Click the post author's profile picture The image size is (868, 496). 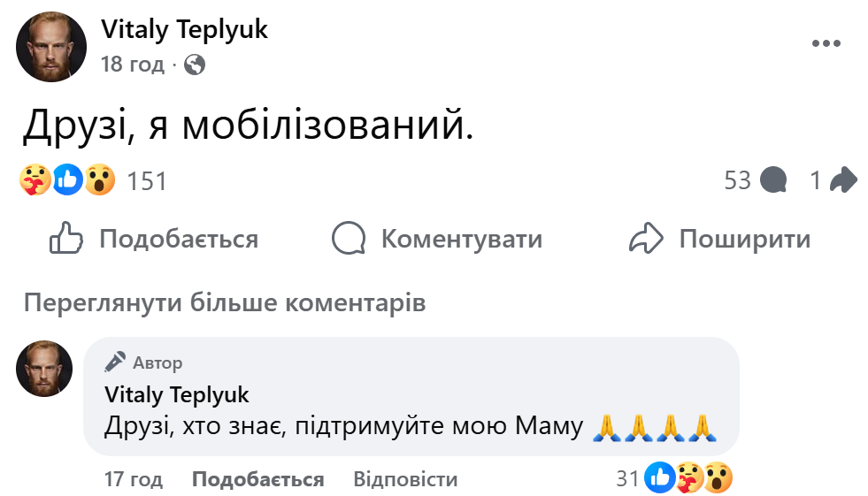51,47
